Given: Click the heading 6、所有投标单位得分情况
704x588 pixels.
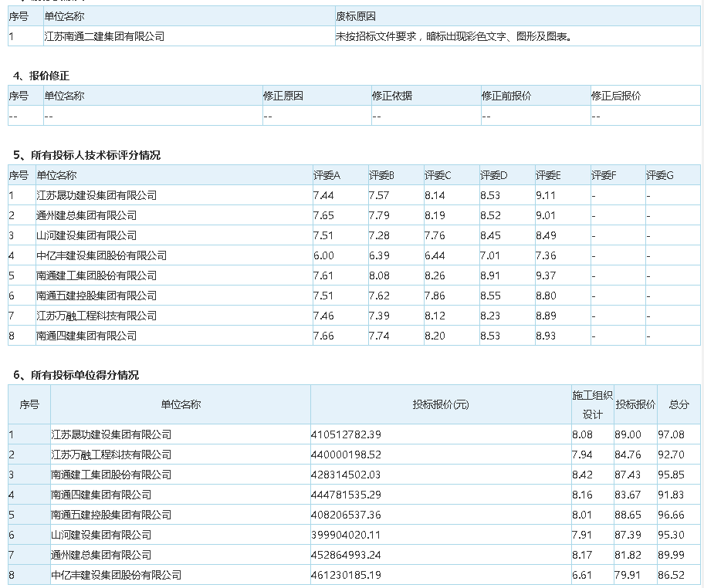Looking at the screenshot, I should (76, 375).
